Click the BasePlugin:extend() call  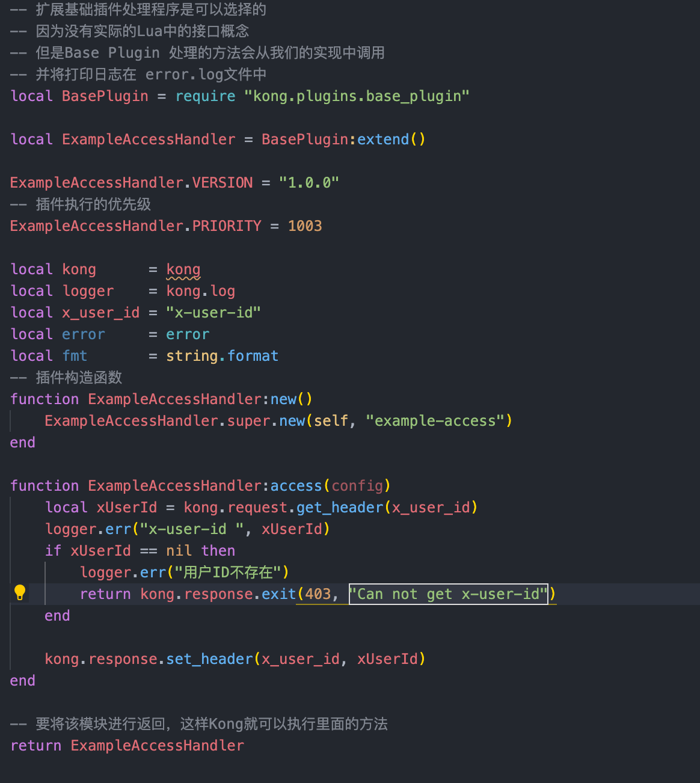(343, 140)
